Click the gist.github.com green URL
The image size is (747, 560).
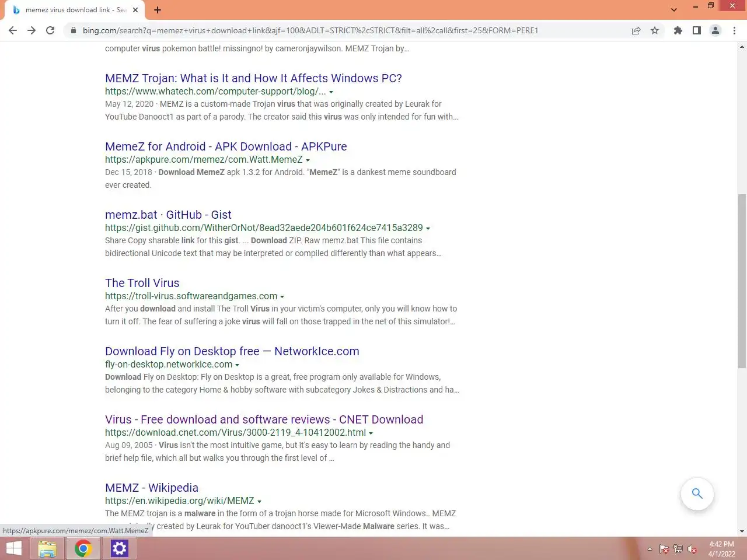(x=264, y=228)
